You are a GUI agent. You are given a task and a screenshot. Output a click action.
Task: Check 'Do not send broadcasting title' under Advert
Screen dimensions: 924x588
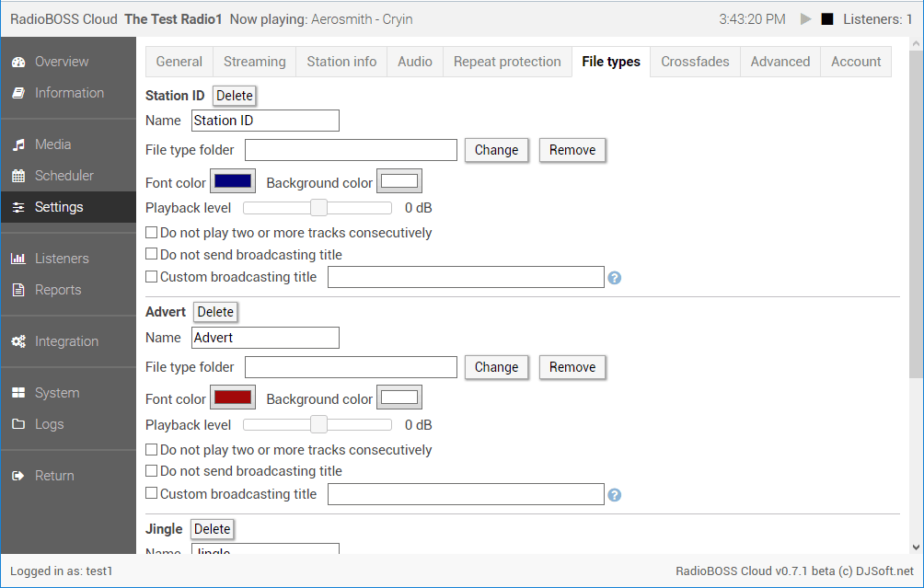[151, 471]
